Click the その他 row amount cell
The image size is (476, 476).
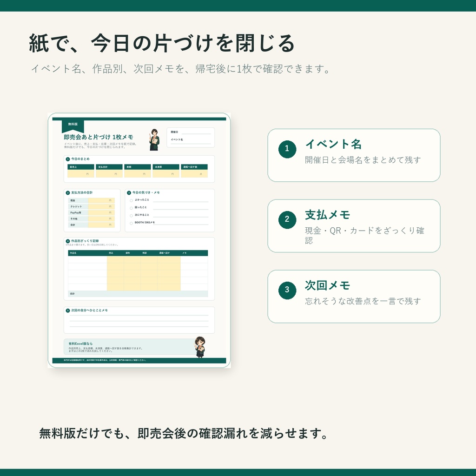coord(101,218)
